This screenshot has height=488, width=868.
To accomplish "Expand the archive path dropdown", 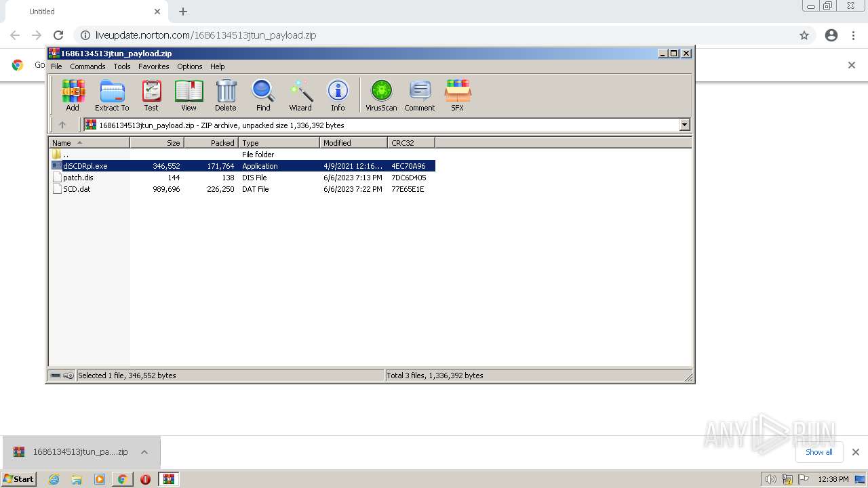I will tap(684, 125).
